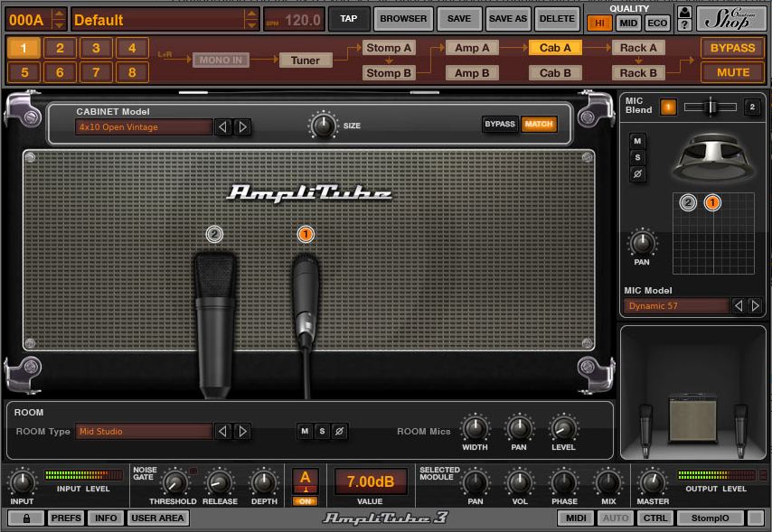The height and width of the screenshot is (532, 772).
Task: Open the Rack B module
Action: click(638, 73)
